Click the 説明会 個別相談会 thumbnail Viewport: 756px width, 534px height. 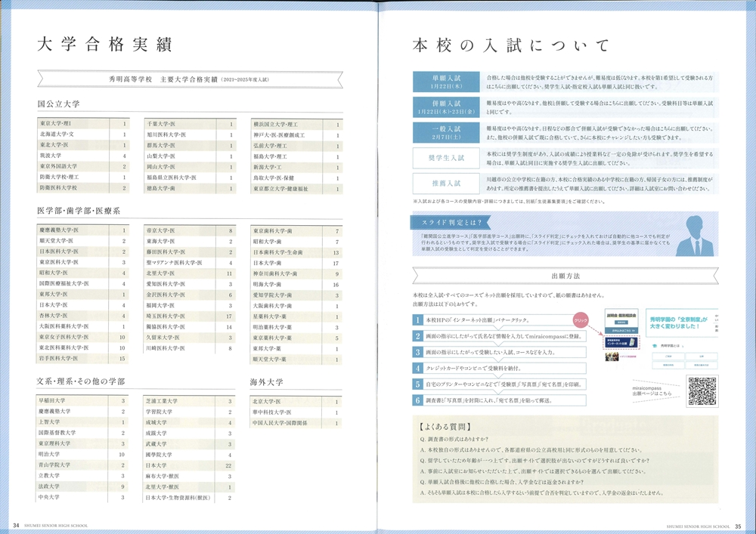[x=621, y=321]
